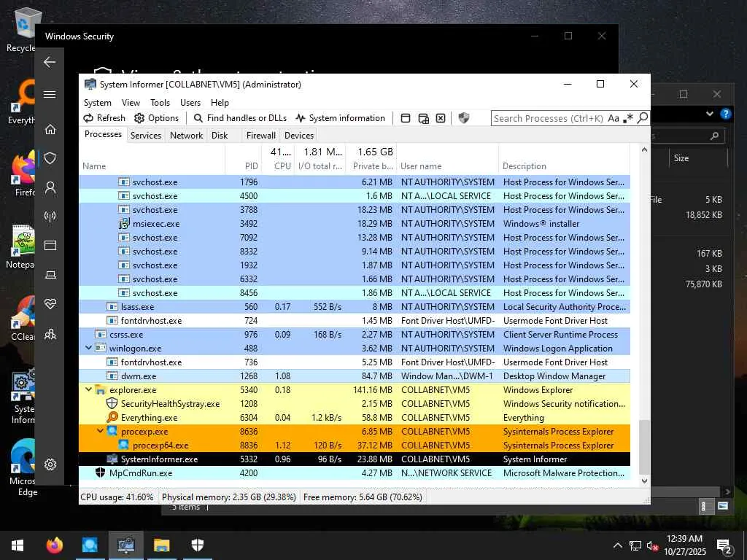Click the explorer.exe folder icon

coord(100,390)
